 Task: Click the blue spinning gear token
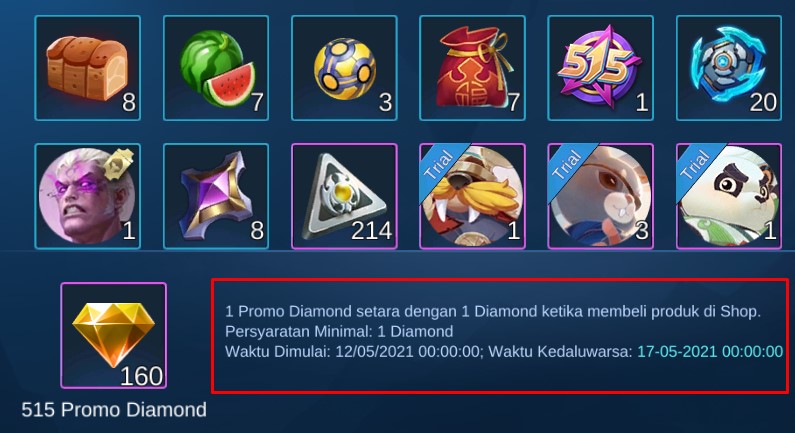[729, 68]
